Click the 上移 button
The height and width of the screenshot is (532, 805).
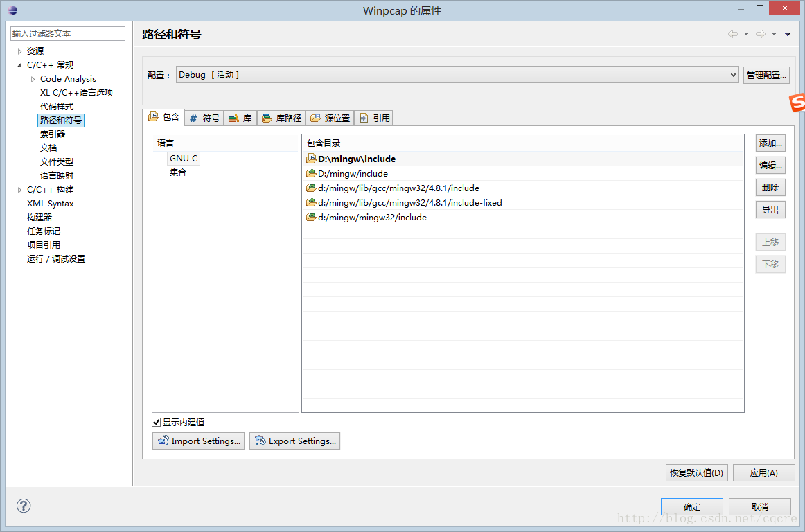tap(770, 242)
